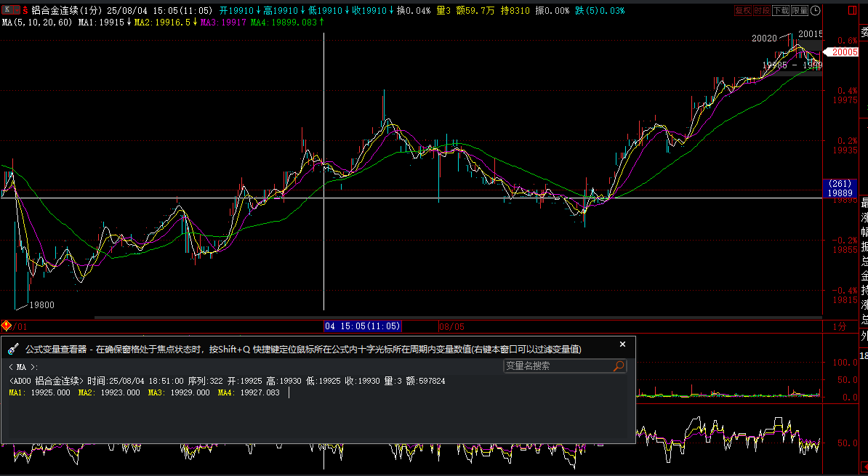Screen dimensions: 868x476
Task: Open the 1分 period selector on timeline
Action: 839,327
